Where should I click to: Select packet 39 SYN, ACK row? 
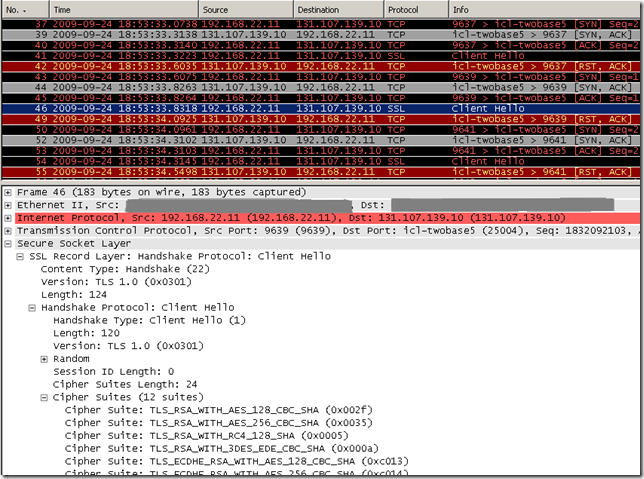[321, 35]
